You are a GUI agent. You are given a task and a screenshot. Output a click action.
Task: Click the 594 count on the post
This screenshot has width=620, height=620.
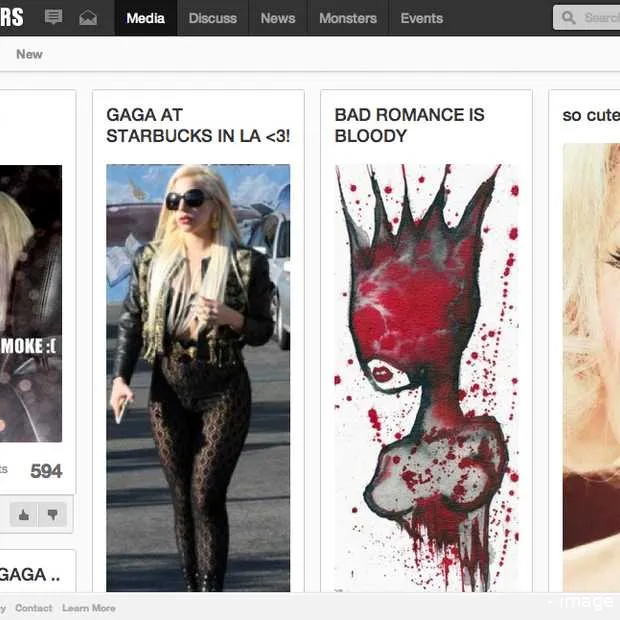tap(46, 471)
